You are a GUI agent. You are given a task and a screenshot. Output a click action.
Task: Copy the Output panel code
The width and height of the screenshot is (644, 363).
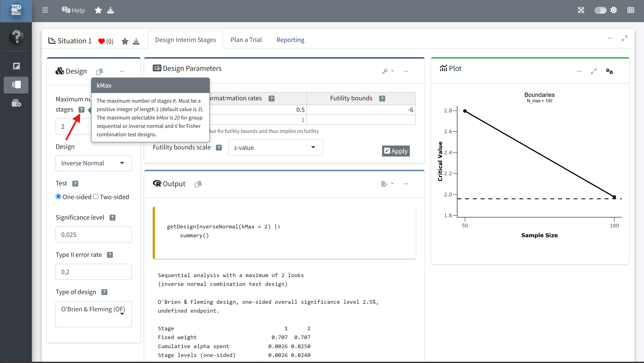tap(198, 184)
